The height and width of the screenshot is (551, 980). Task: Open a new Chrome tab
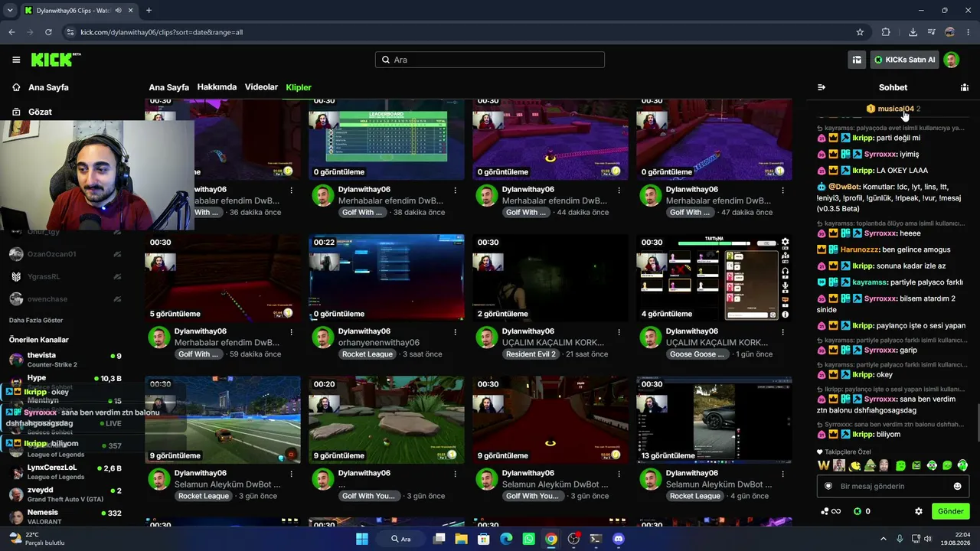[x=149, y=11]
